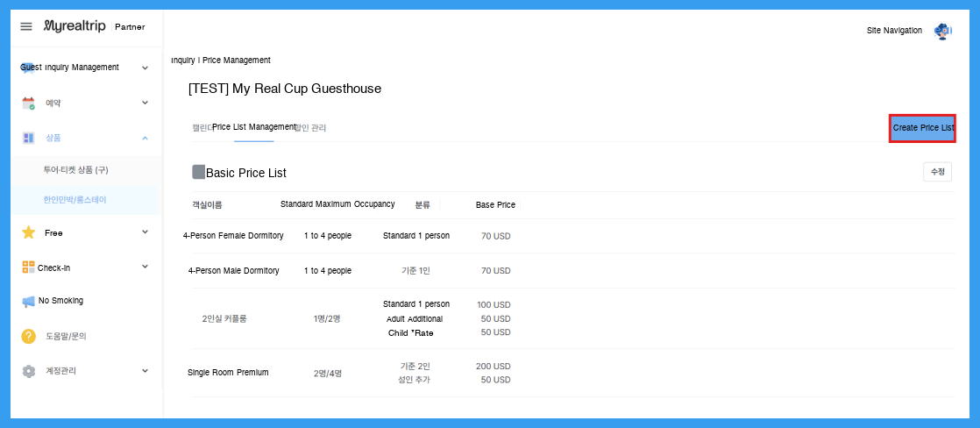This screenshot has height=428, width=980.
Task: Select the Single Room Premium room name
Action: point(228,373)
